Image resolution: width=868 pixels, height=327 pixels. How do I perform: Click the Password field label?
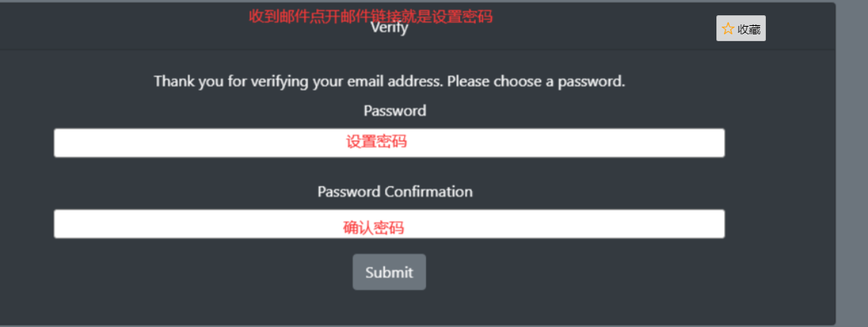point(395,111)
